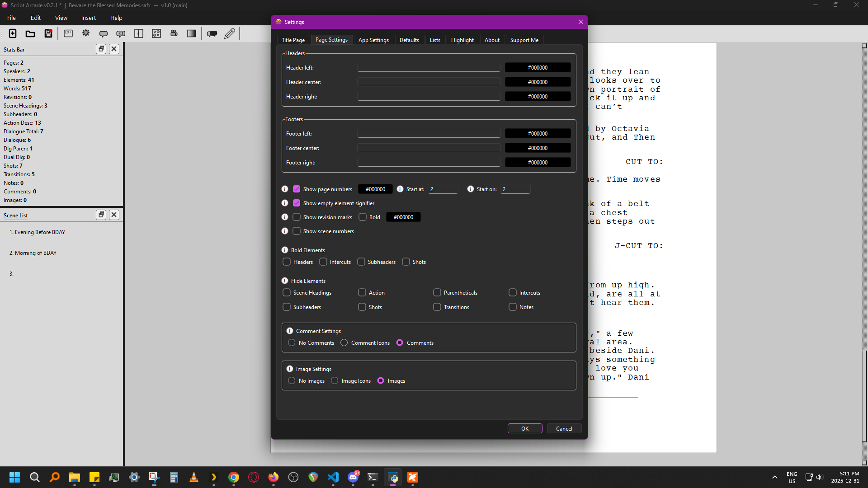Click Cancel in Settings dialog

click(564, 428)
